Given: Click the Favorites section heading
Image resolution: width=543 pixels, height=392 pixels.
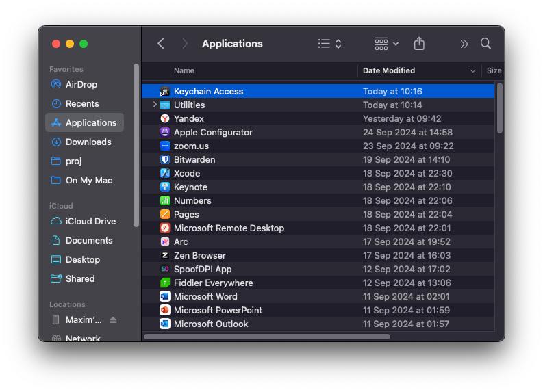Looking at the screenshot, I should pyautogui.click(x=66, y=69).
